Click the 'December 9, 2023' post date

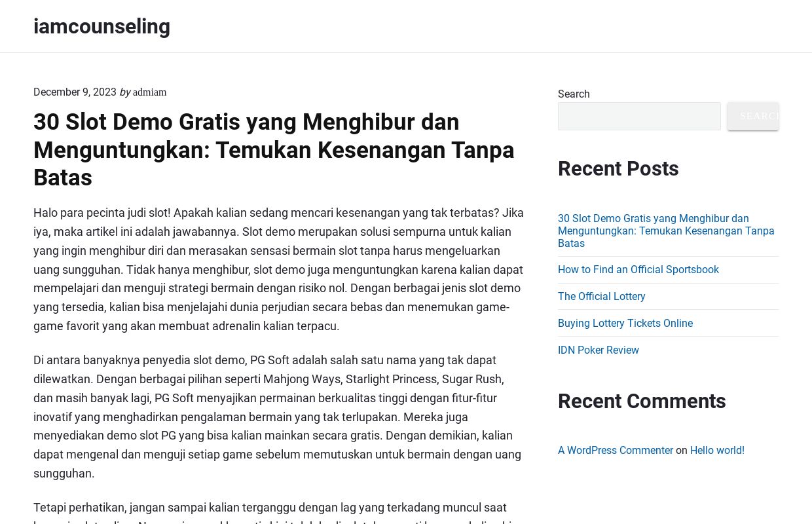tap(75, 92)
